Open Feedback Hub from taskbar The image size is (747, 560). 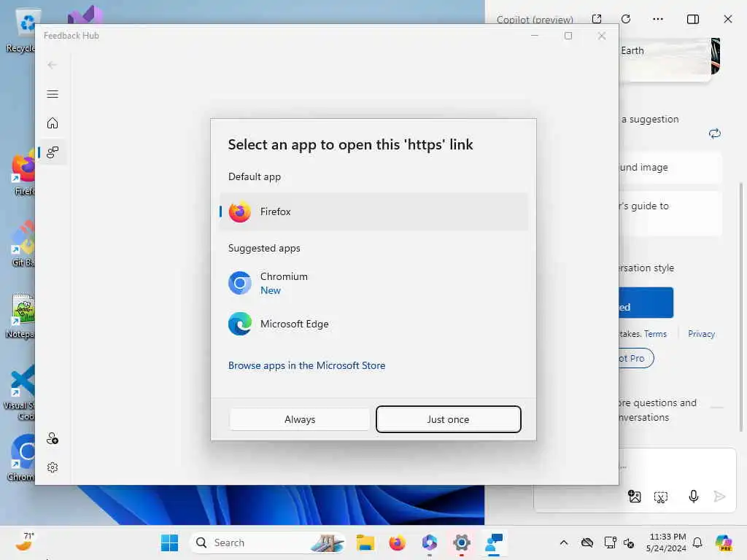pos(494,542)
